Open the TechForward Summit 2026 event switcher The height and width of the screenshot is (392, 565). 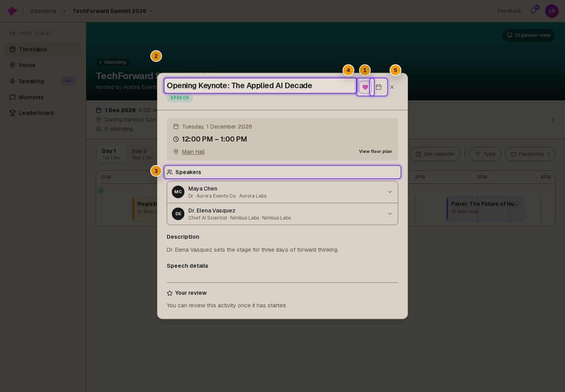tap(113, 11)
